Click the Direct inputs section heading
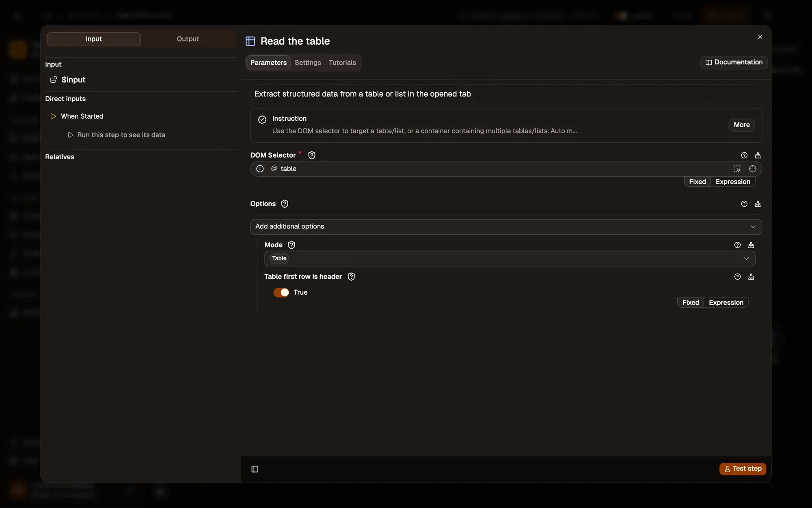This screenshot has height=508, width=812. [x=65, y=99]
